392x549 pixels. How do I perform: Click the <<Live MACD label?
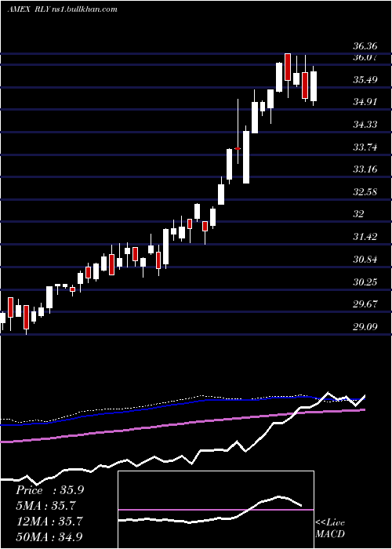point(330,528)
